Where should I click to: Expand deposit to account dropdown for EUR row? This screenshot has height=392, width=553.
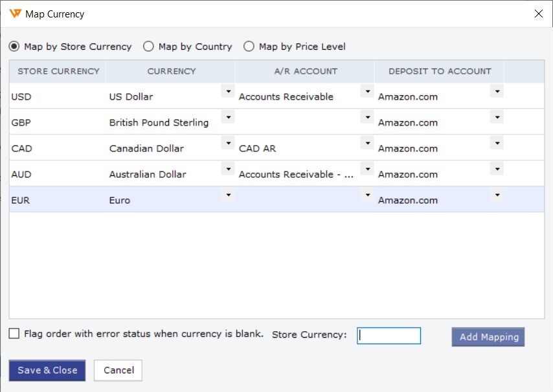(497, 195)
